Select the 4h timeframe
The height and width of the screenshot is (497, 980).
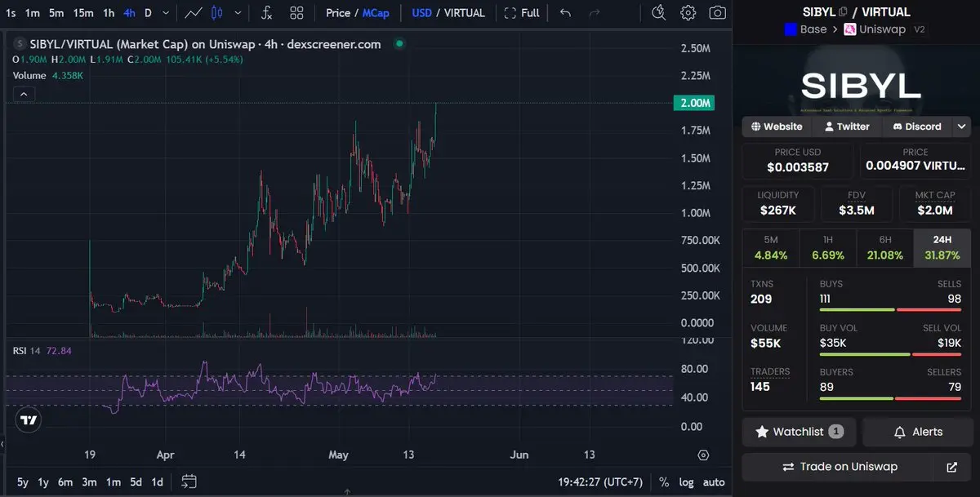(129, 13)
